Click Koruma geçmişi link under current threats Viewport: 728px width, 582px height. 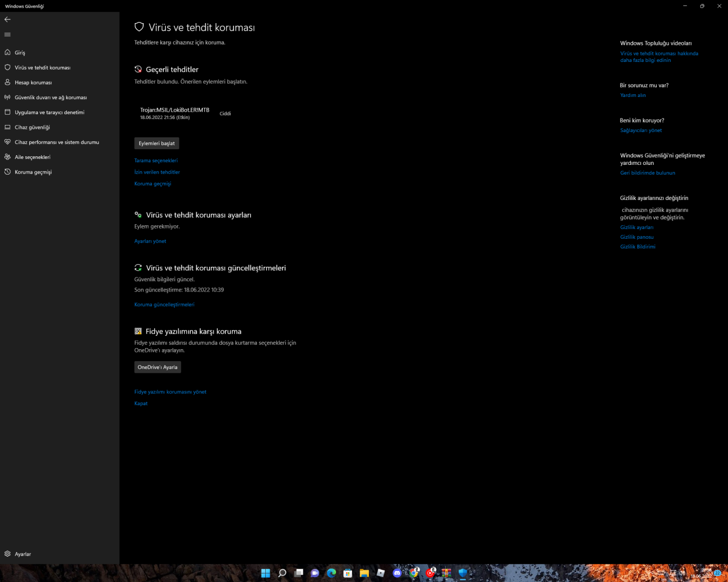[153, 184]
